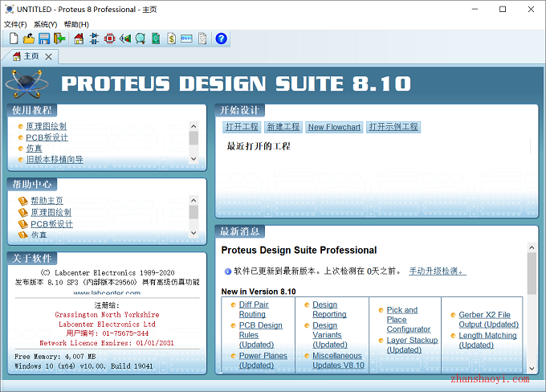Click up arrow of 帮助中心 scrollbar

[x=194, y=200]
